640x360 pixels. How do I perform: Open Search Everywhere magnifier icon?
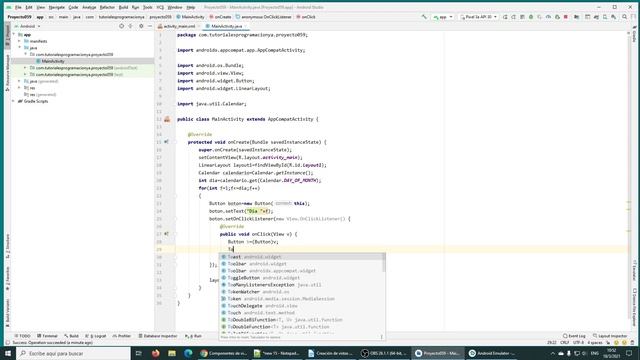(624, 17)
